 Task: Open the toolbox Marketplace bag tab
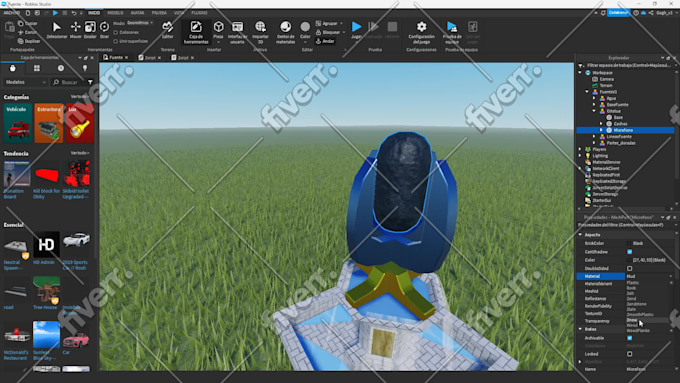tap(13, 68)
